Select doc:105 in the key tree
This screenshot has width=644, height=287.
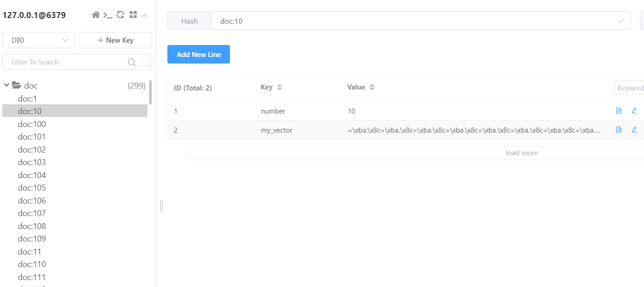click(x=32, y=187)
